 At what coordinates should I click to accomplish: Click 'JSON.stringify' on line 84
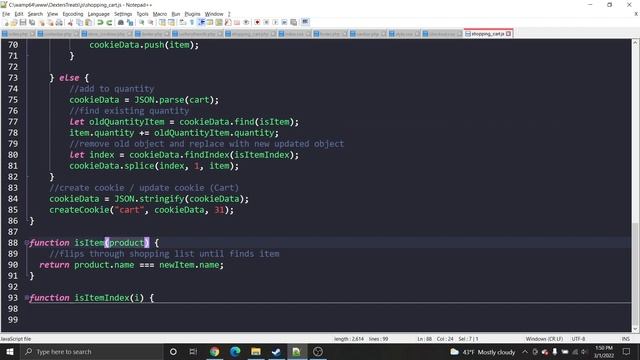click(149, 199)
